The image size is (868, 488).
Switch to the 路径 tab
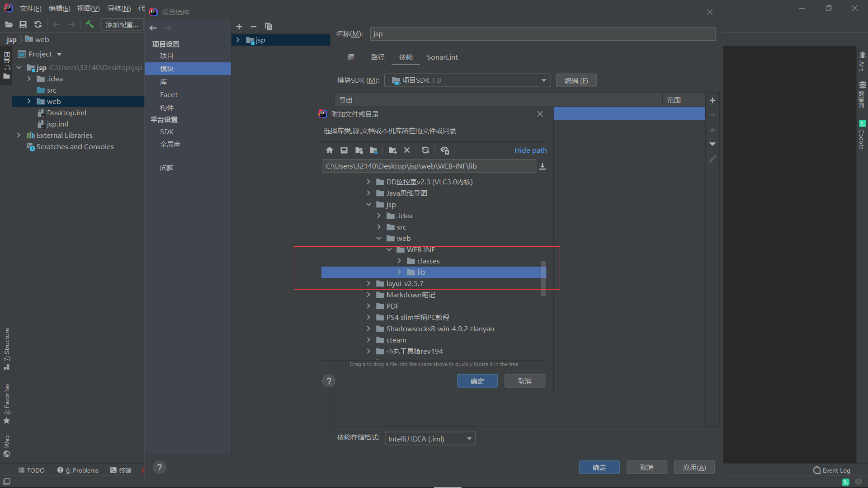click(x=378, y=56)
